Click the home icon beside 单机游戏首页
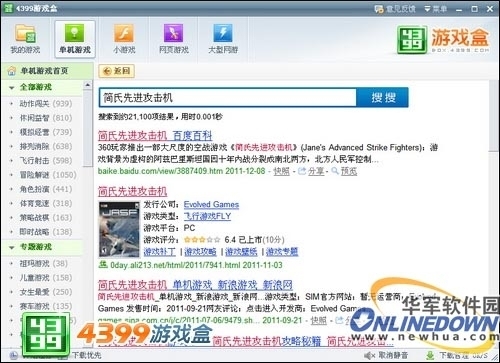 12,71
